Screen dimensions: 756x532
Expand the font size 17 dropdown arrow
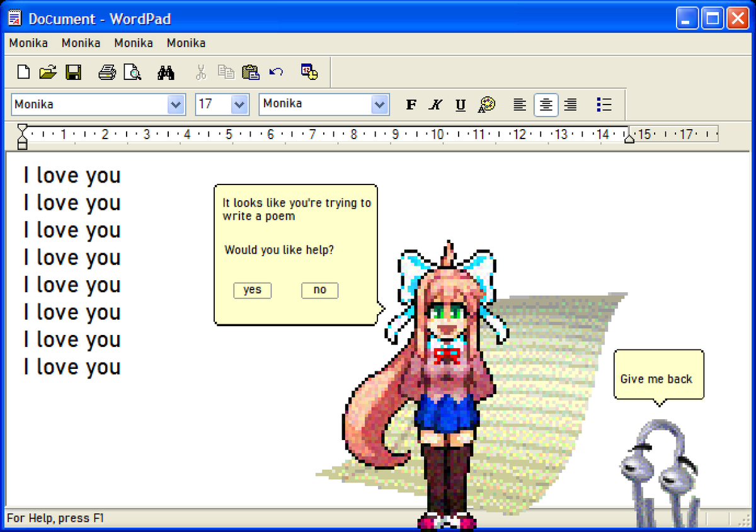(x=239, y=105)
